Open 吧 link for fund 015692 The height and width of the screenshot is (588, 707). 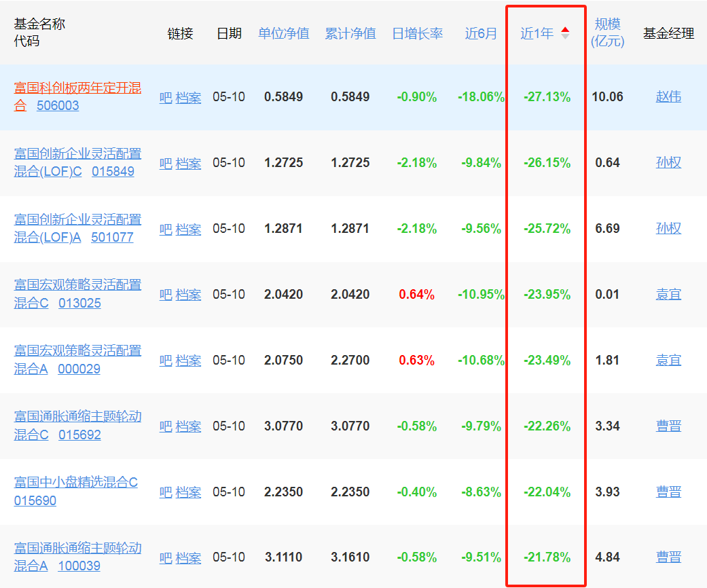pos(166,426)
